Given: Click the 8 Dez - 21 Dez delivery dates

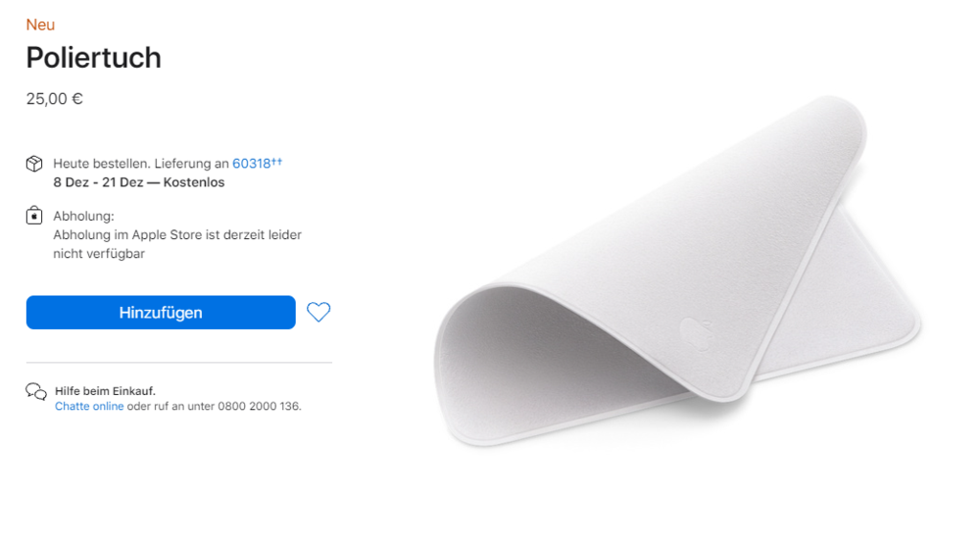Looking at the screenshot, I should (98, 182).
